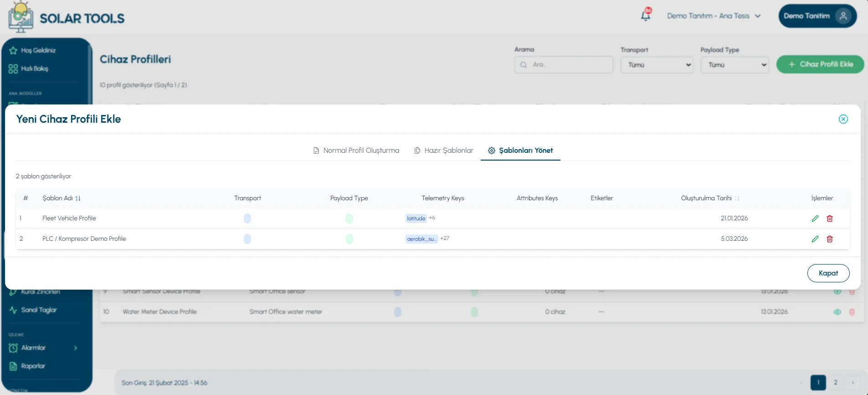Click the Cihaz Profili Ekle button
Viewport: 868px width, 395px height.
[x=820, y=64]
